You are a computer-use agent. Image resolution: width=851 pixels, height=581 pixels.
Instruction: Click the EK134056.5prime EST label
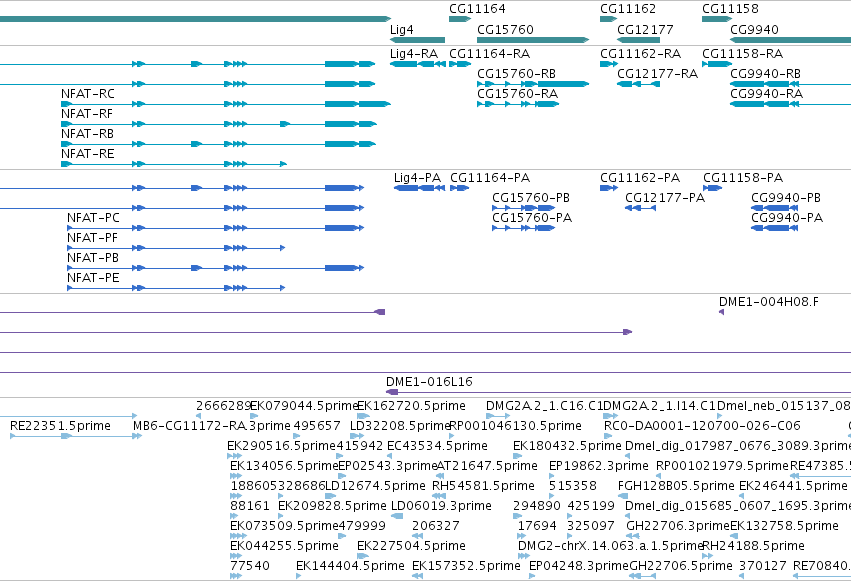click(x=284, y=466)
